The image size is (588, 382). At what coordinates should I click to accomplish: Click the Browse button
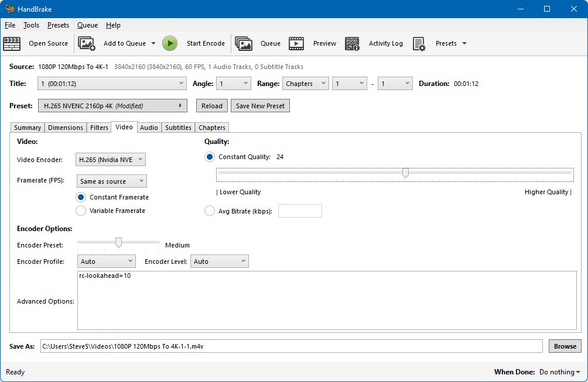click(565, 346)
